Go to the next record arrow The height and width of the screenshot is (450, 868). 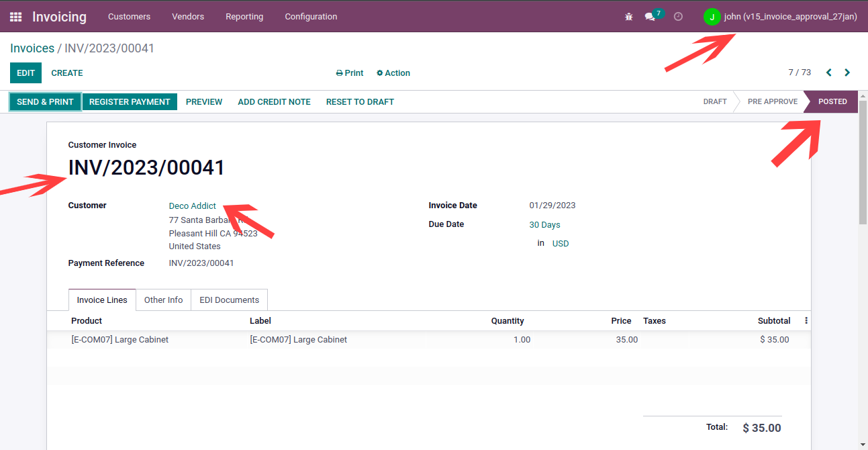click(847, 73)
